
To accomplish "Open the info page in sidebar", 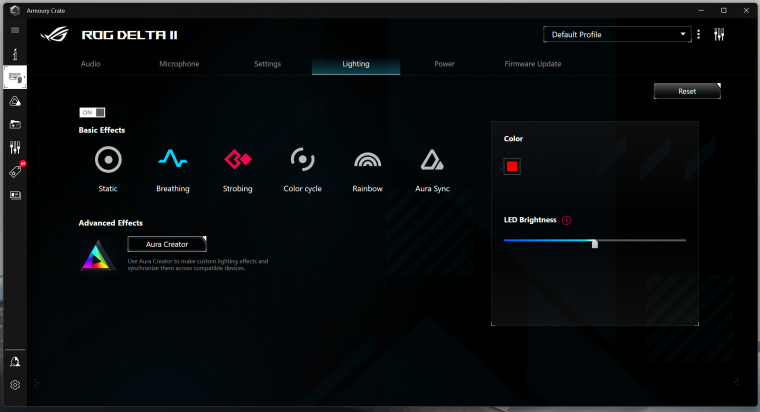I will [15, 54].
